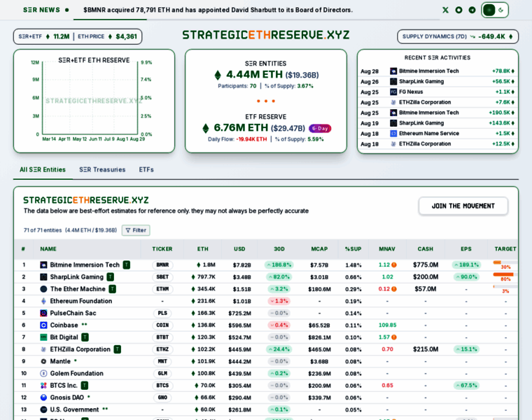Click the Ethereum Name Service logo in Recent Activities
The image size is (532, 420).
coord(393,133)
